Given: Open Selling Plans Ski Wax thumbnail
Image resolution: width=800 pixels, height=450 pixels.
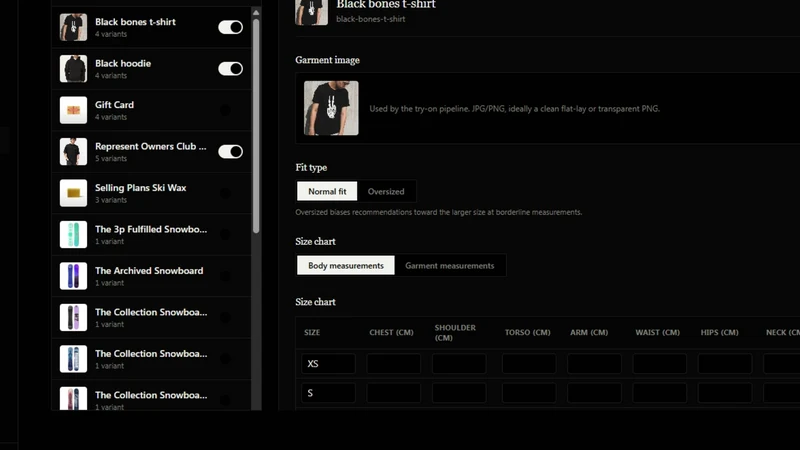Looking at the screenshot, I should (73, 193).
